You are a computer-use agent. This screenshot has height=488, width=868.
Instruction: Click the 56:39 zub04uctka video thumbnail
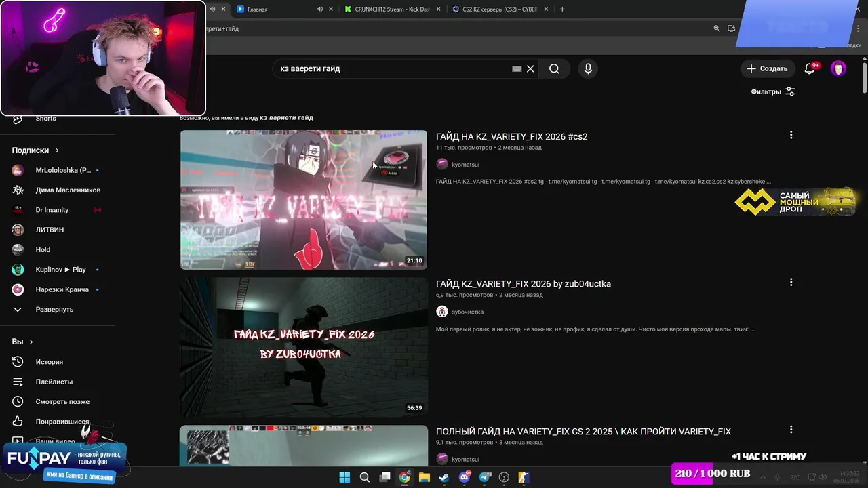pos(304,347)
